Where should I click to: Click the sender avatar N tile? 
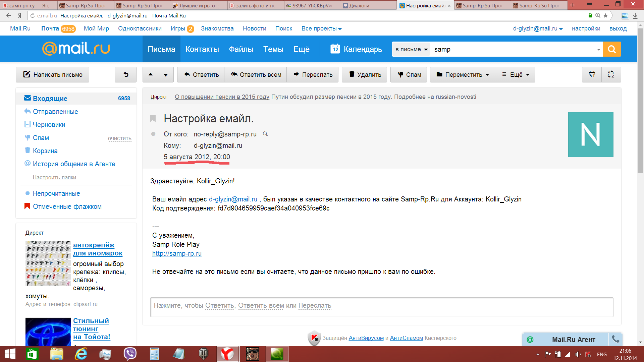tap(591, 134)
